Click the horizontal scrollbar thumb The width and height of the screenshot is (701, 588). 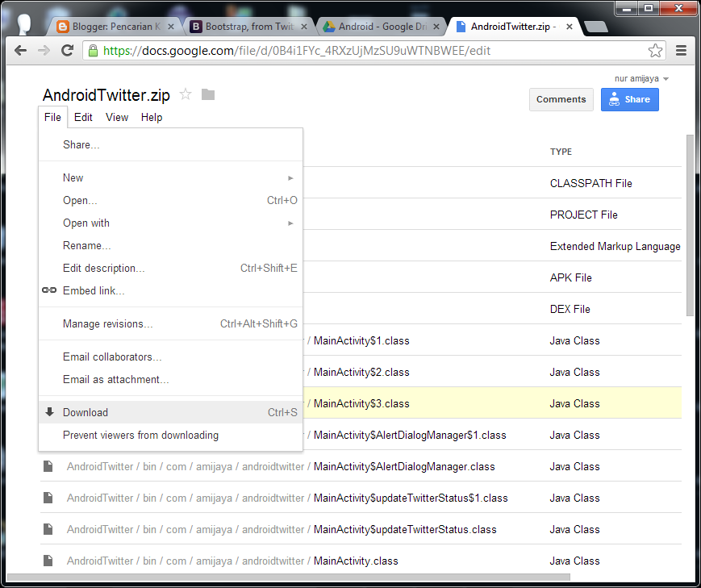[288, 577]
